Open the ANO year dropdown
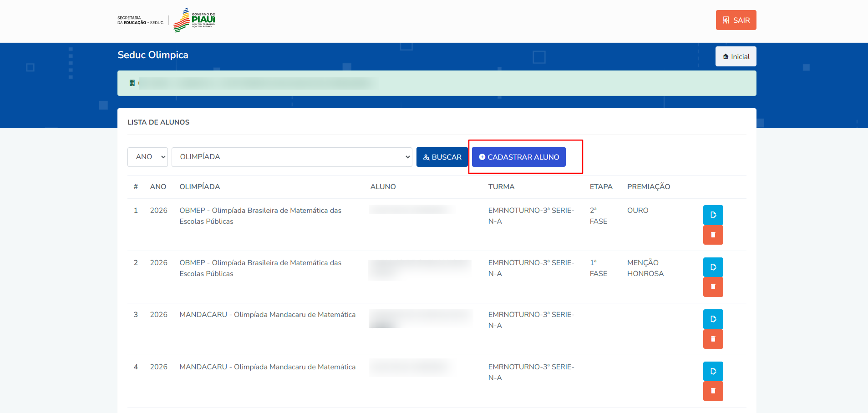The height and width of the screenshot is (413, 868). pyautogui.click(x=147, y=157)
